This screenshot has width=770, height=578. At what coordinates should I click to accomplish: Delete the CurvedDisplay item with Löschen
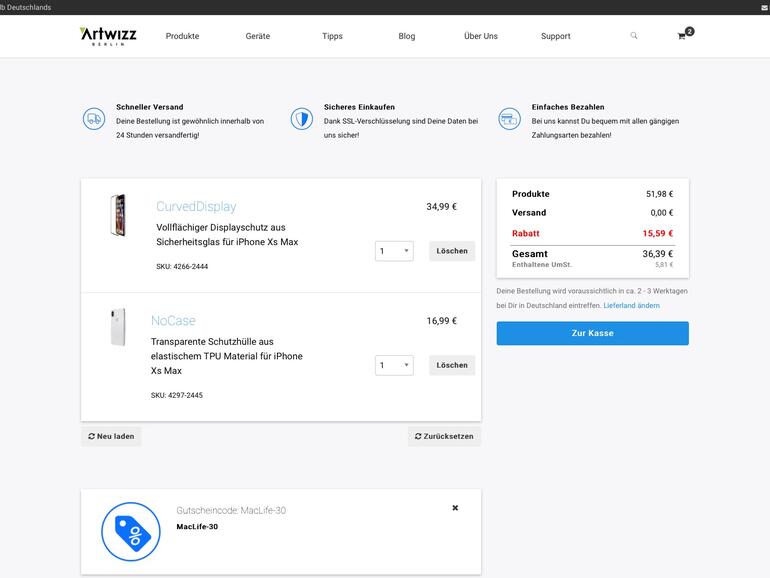click(x=452, y=251)
